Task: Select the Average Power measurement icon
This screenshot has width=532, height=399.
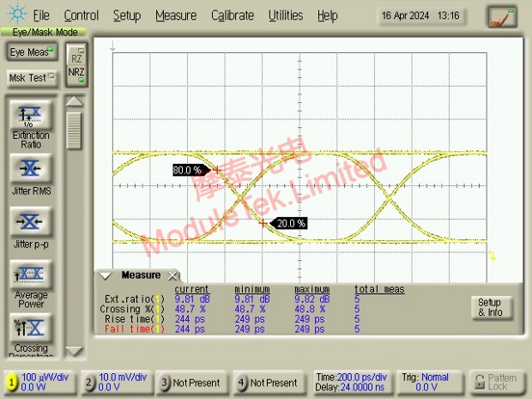Action: click(31, 275)
